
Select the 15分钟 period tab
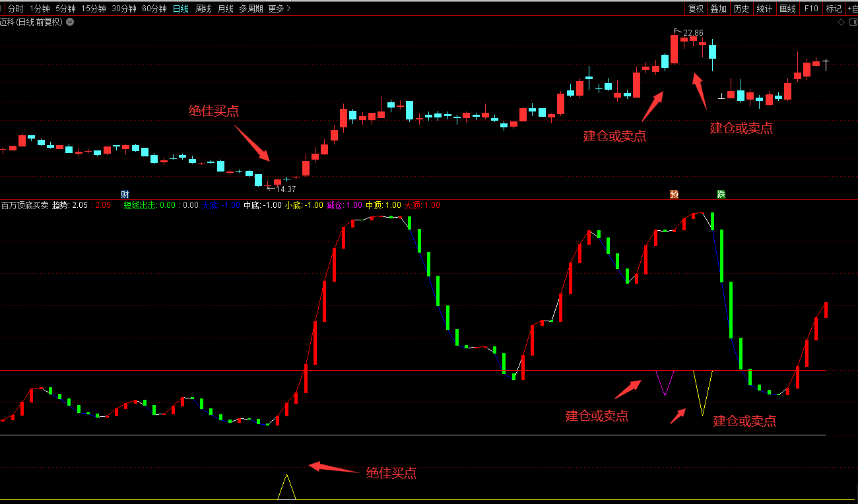(94, 9)
